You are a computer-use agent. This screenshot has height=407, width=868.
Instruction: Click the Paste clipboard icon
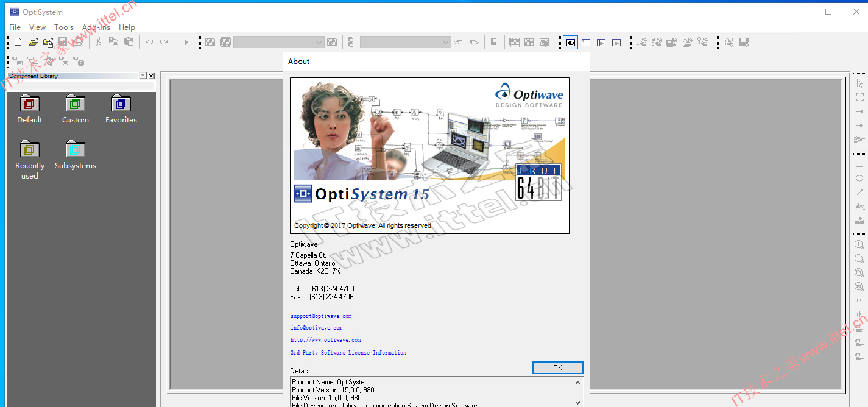(129, 42)
